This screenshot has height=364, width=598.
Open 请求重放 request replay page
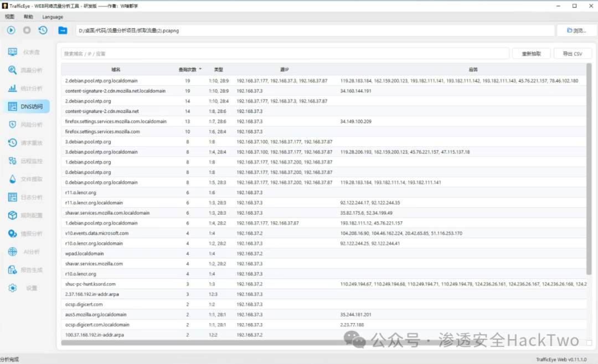(27, 143)
